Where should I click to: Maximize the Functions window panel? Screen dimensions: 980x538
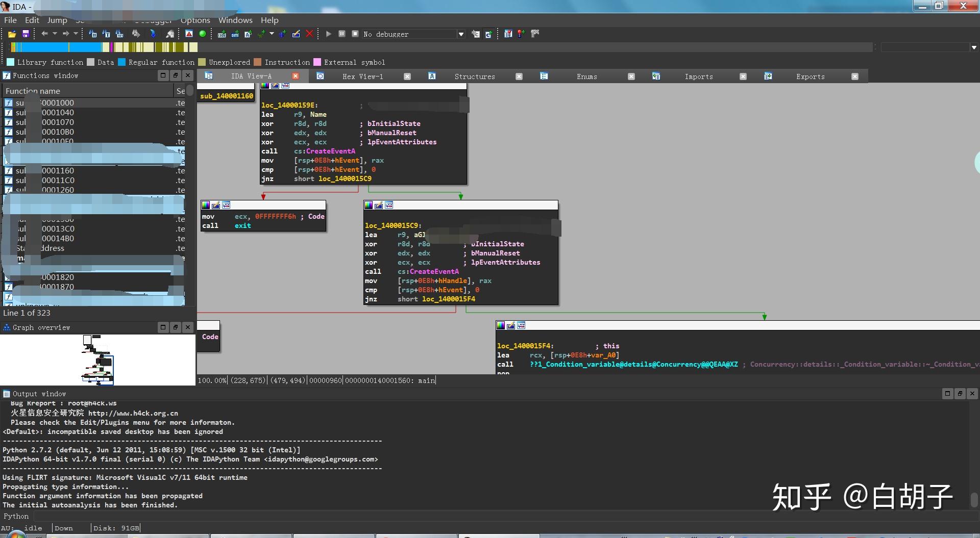163,75
